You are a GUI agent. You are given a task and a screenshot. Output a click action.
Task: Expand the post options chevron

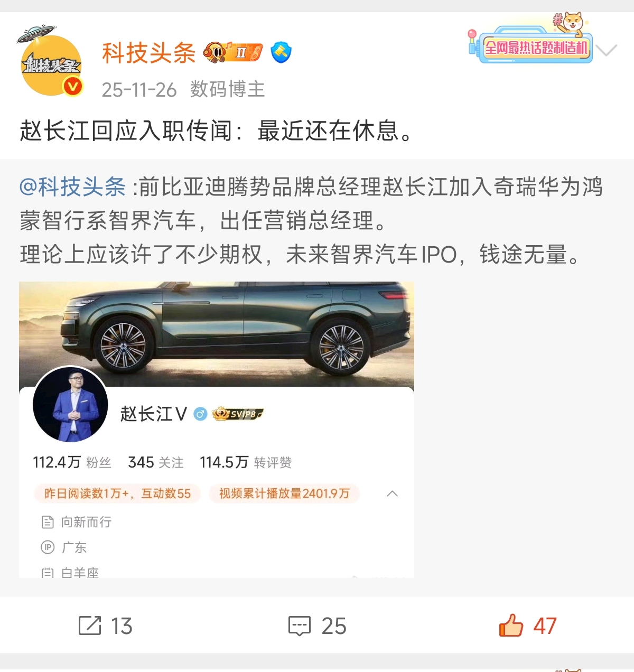click(x=607, y=50)
